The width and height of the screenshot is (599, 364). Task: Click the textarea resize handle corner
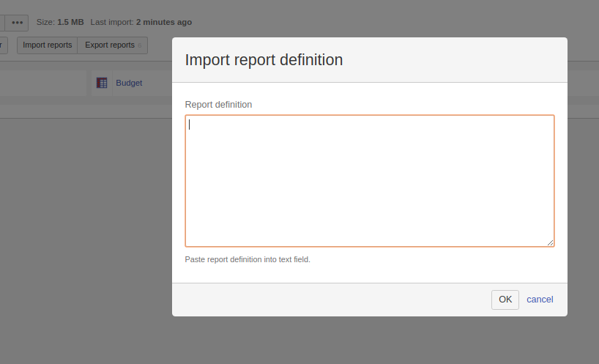[x=550, y=242]
